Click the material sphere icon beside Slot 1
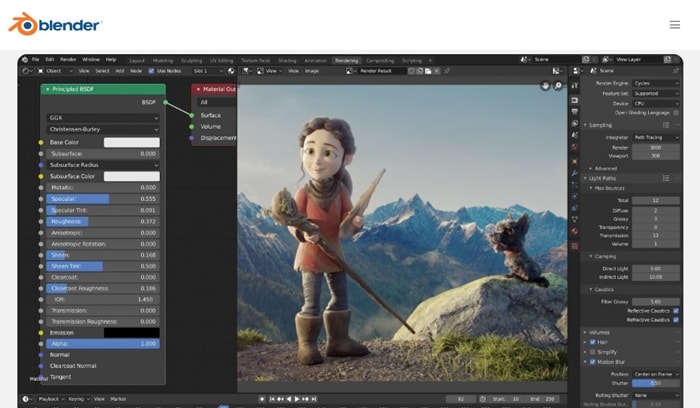The height and width of the screenshot is (408, 700). point(231,71)
